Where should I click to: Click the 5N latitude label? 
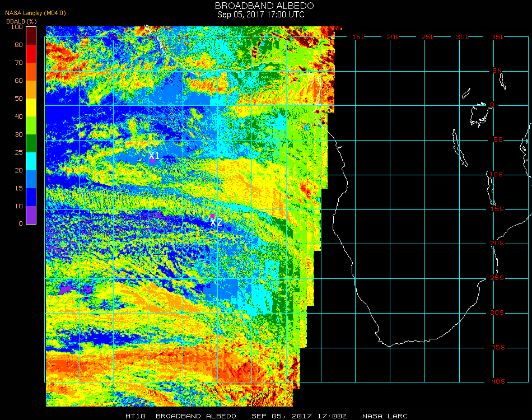pos(497,71)
